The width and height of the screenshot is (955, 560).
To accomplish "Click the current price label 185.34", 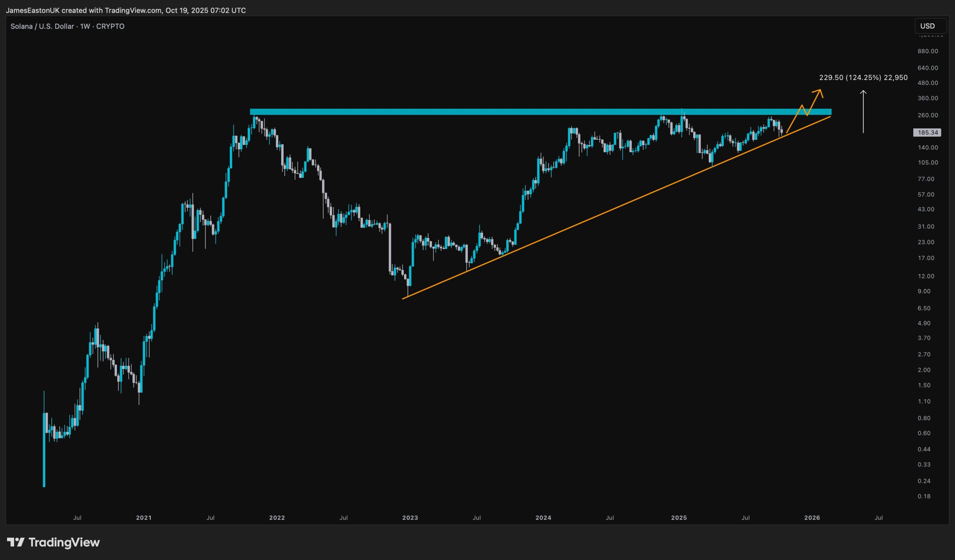I will 927,132.
